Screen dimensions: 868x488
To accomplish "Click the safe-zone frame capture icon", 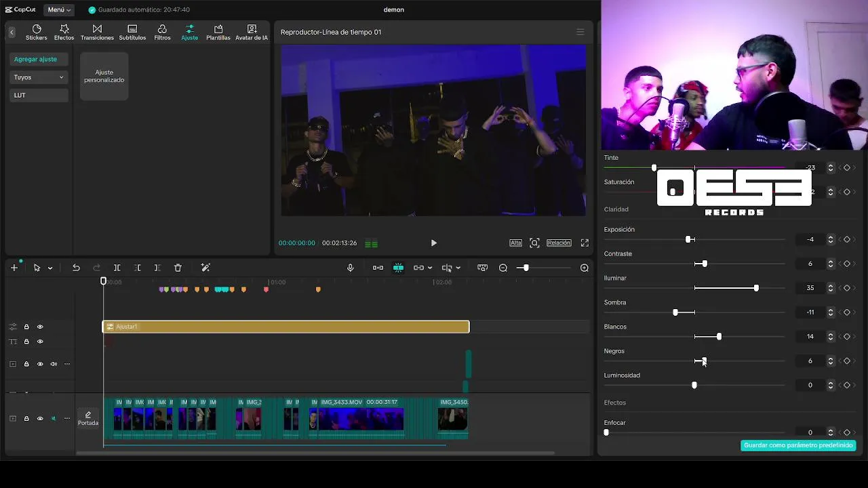I will [x=534, y=243].
